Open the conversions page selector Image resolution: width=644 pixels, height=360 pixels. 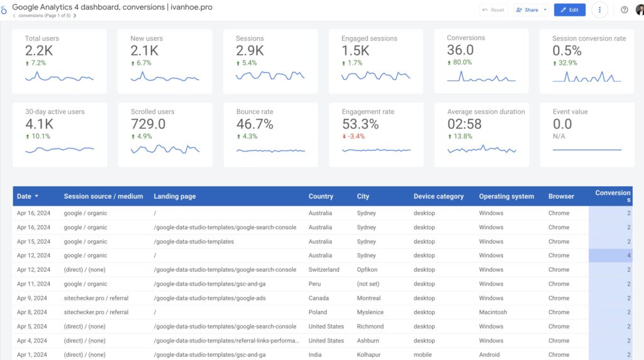(45, 16)
